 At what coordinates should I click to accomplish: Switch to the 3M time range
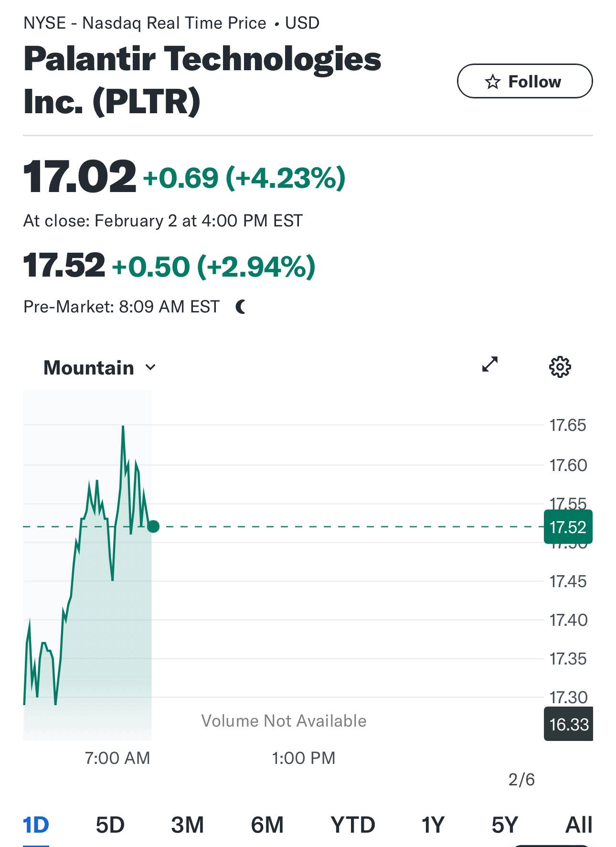tap(187, 825)
